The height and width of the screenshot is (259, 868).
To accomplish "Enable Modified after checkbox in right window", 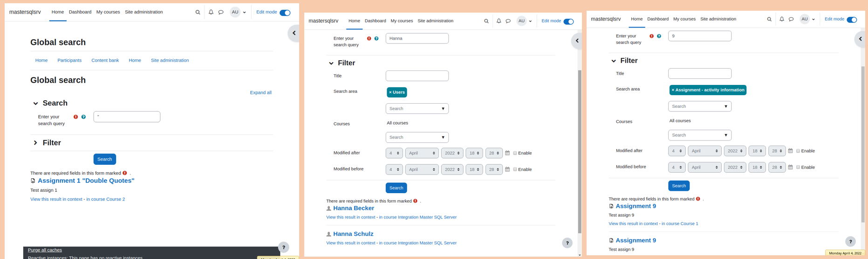I will pyautogui.click(x=798, y=151).
